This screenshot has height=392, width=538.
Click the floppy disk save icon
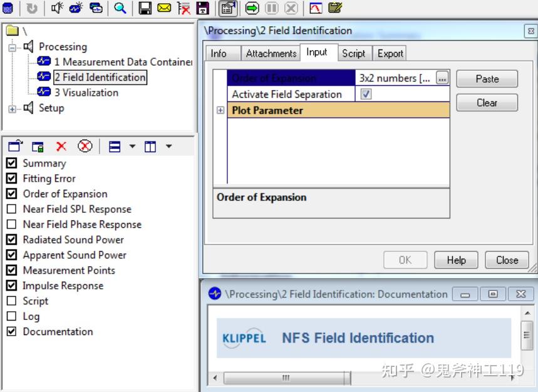pos(145,8)
